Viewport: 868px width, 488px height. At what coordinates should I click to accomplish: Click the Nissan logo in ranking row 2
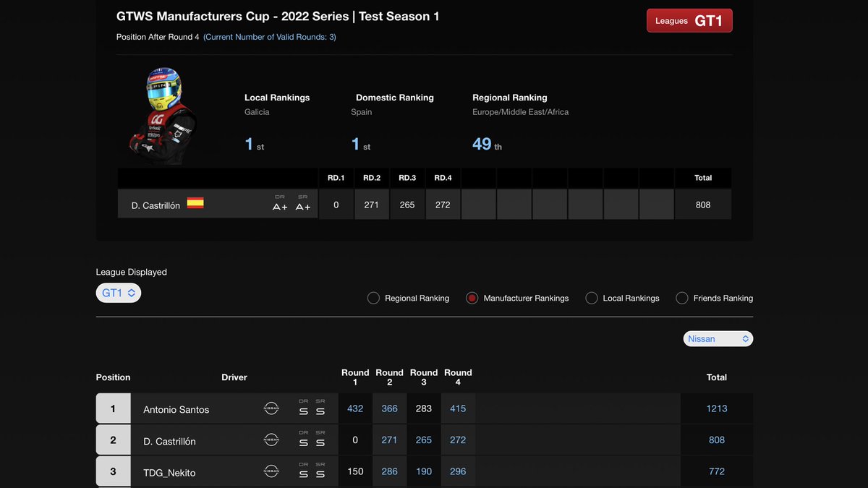271,440
